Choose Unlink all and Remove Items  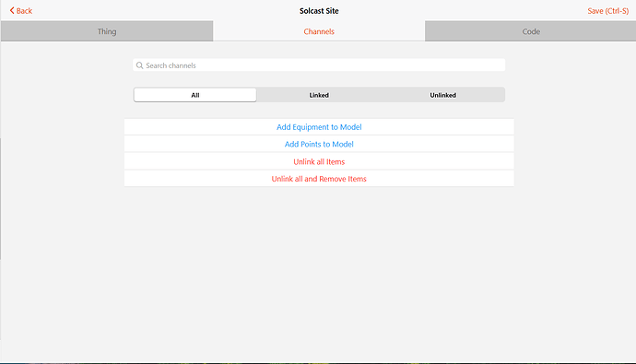tap(319, 179)
